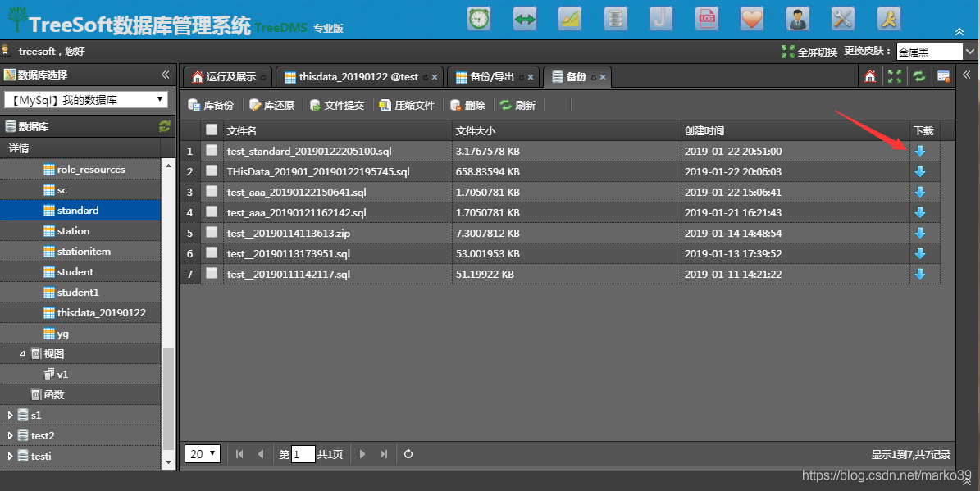Viewport: 980px width, 491px height.
Task: Click 压缩文件 compress button
Action: [x=407, y=106]
